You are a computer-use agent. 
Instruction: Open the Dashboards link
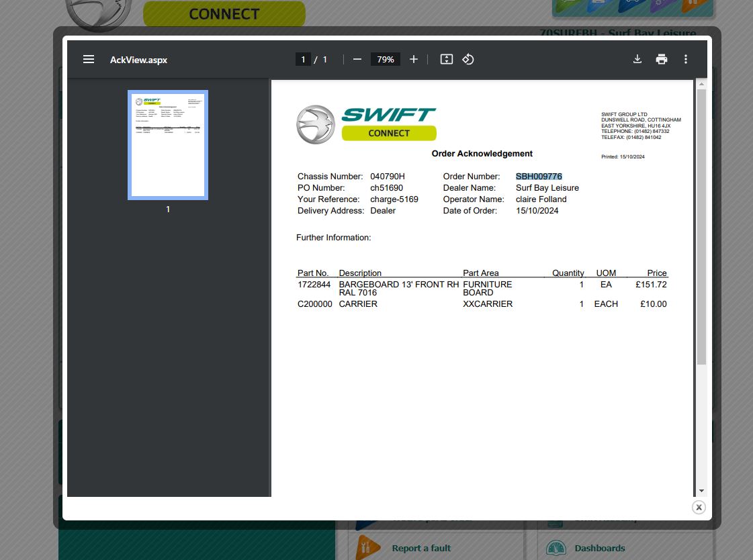point(599,548)
